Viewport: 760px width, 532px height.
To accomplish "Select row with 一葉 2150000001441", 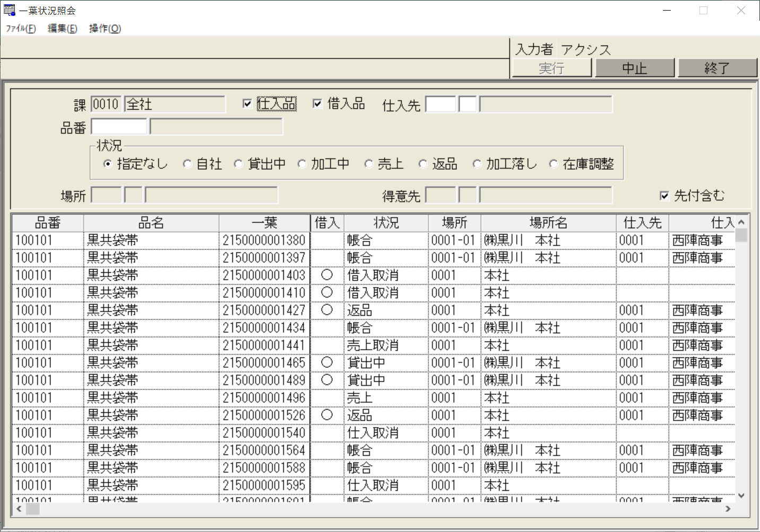I will click(264, 345).
